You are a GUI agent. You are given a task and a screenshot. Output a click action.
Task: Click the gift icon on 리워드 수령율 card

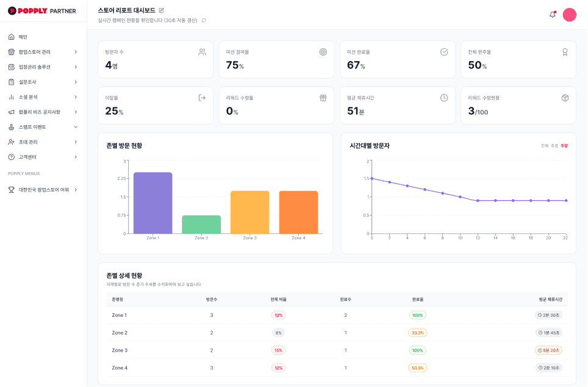click(323, 98)
